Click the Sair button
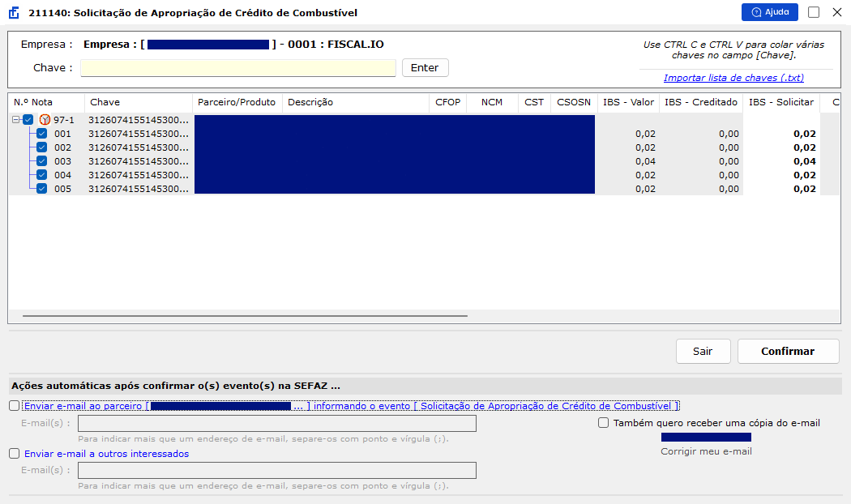Screen dimensions: 851x504 pos(703,351)
